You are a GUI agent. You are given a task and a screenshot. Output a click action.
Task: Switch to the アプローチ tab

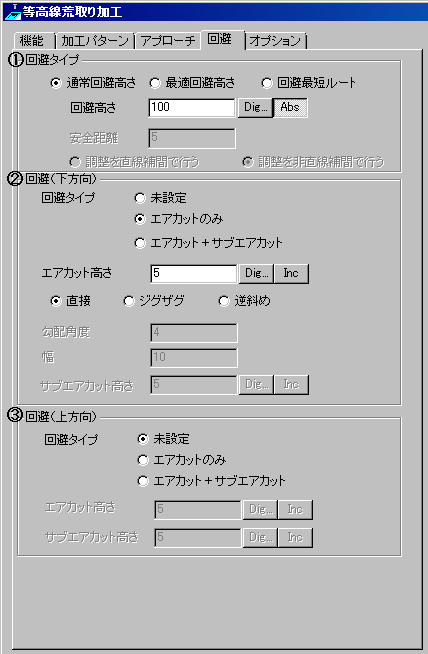(168, 41)
